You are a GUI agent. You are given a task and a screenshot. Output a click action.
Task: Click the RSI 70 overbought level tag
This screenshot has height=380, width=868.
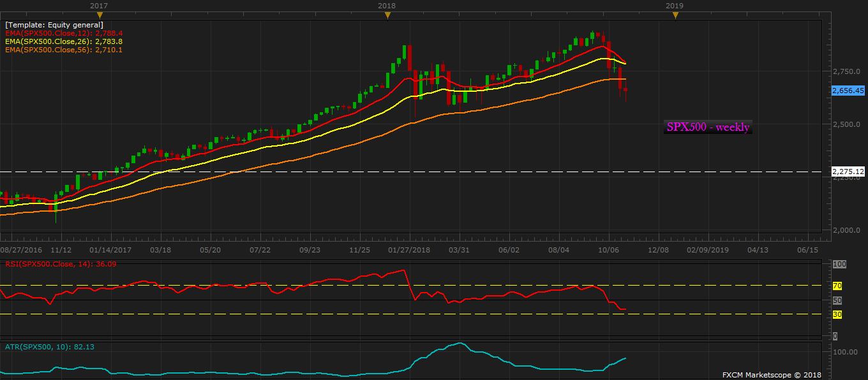point(839,286)
